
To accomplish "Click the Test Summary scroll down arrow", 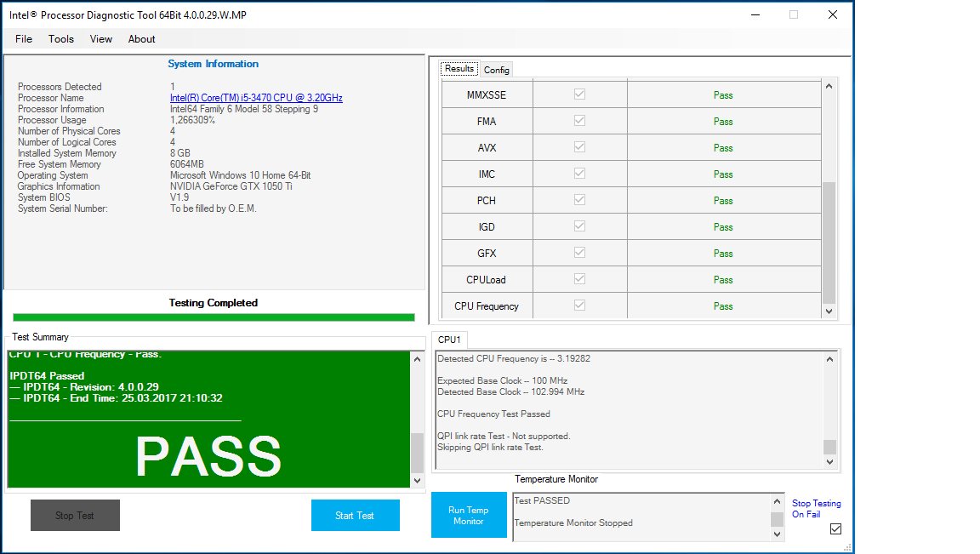I will [x=417, y=481].
